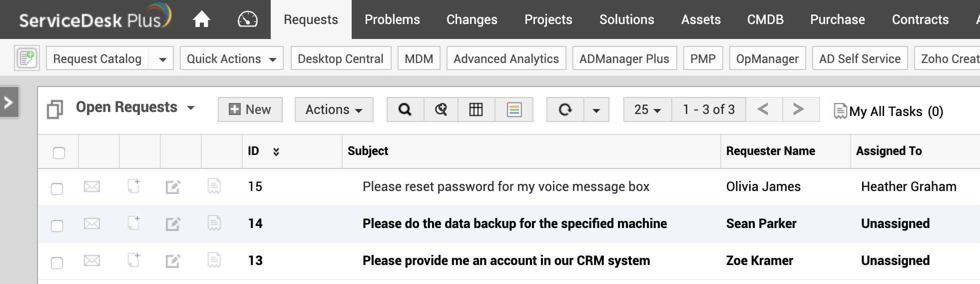Select the checkbox for request 13
Screen dimensions: 980x284
coord(57,262)
